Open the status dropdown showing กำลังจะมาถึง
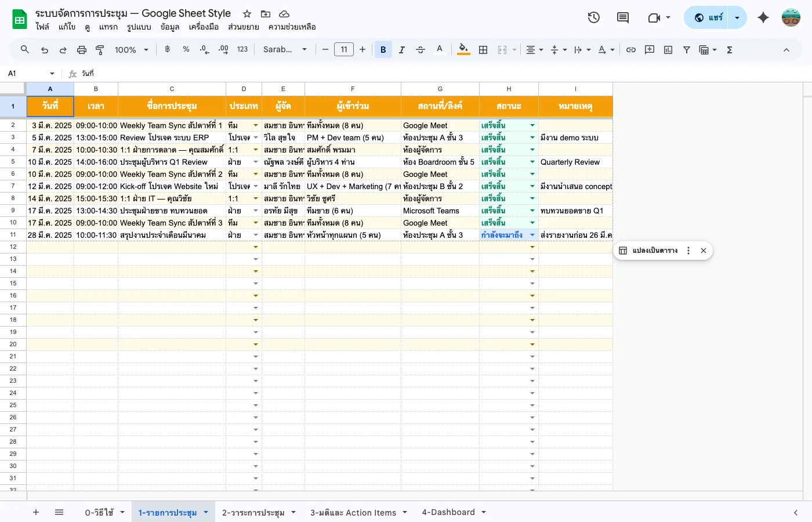Viewport: 812px width, 522px height. (532, 235)
